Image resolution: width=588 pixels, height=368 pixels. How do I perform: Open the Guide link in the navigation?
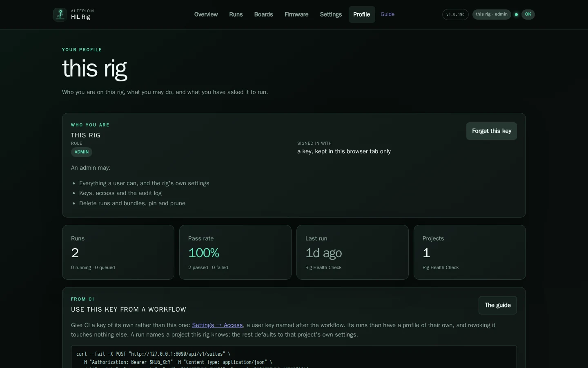click(x=388, y=14)
